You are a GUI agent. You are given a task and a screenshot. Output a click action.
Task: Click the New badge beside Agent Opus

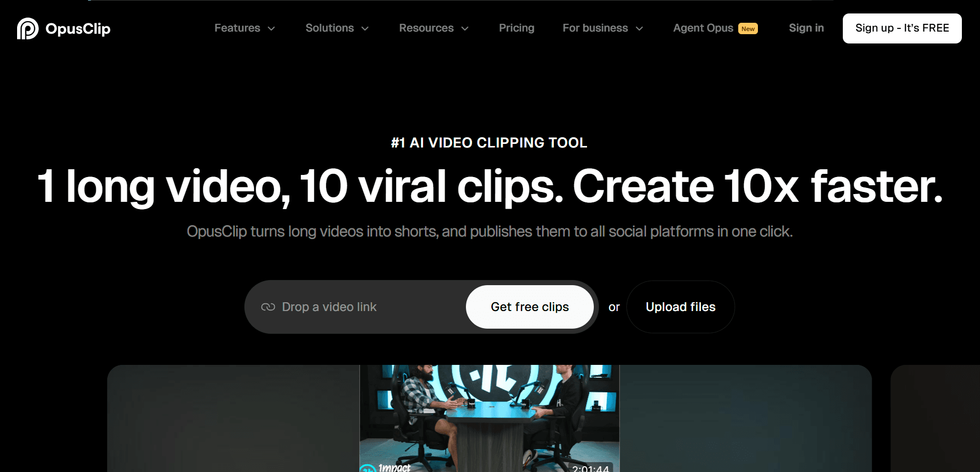(x=748, y=28)
